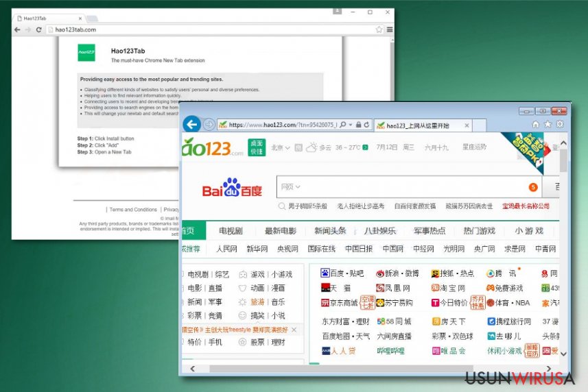Click the Chrome address bar showing hao123tab.com

tap(215, 29)
